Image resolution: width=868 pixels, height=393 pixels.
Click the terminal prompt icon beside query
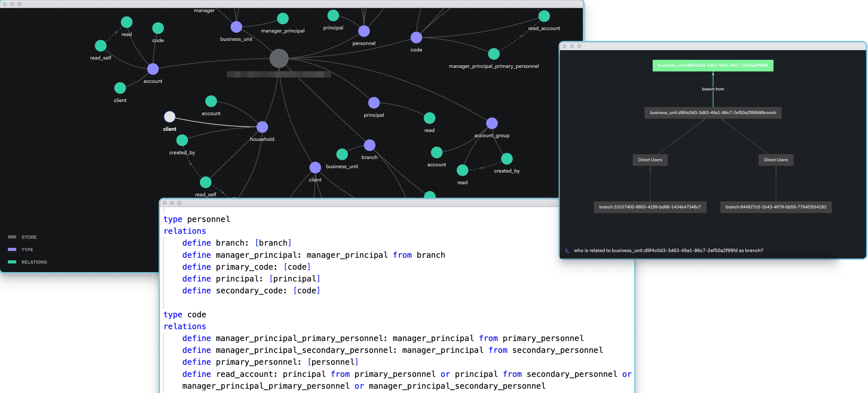tap(567, 251)
